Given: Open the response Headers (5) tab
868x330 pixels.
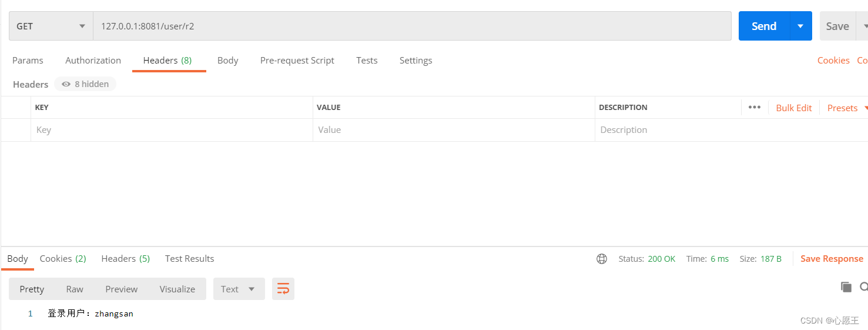Looking at the screenshot, I should pos(125,258).
